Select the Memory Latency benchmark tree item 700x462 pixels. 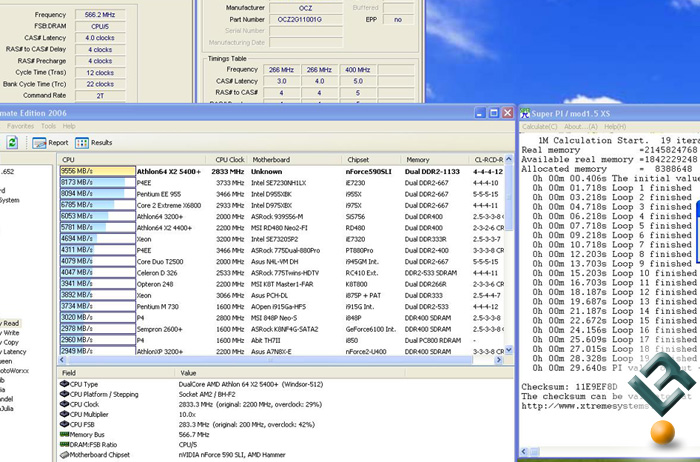pos(13,352)
